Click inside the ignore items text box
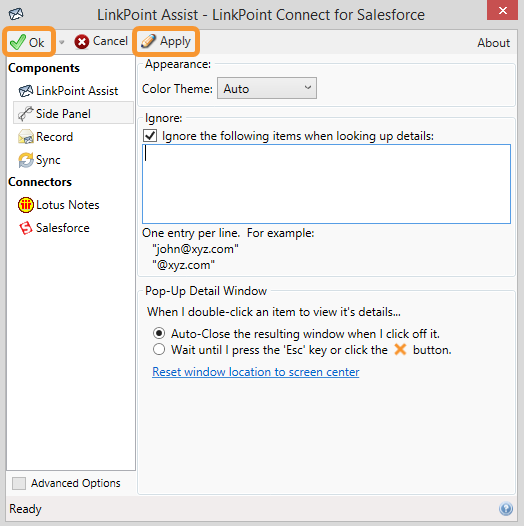This screenshot has width=524, height=528. [x=326, y=184]
